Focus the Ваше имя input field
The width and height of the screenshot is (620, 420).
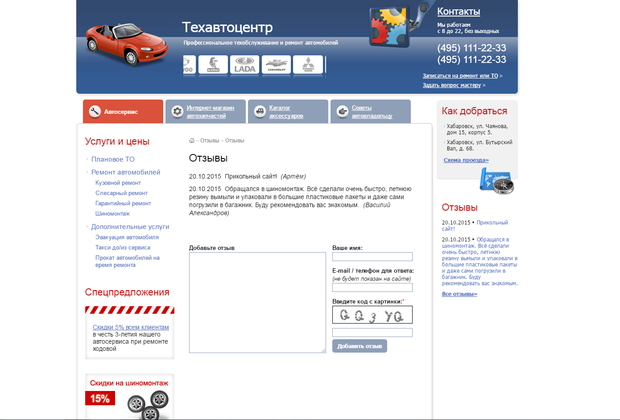[x=372, y=257]
